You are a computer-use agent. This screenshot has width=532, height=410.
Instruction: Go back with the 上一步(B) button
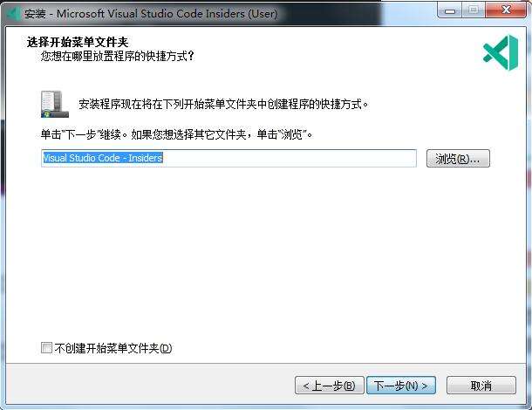(330, 386)
